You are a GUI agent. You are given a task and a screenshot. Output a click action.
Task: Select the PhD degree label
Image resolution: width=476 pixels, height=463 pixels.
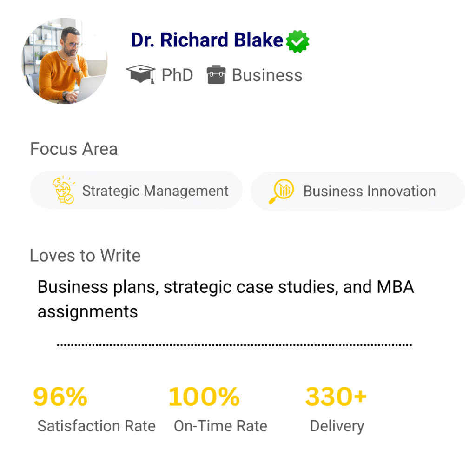(177, 75)
